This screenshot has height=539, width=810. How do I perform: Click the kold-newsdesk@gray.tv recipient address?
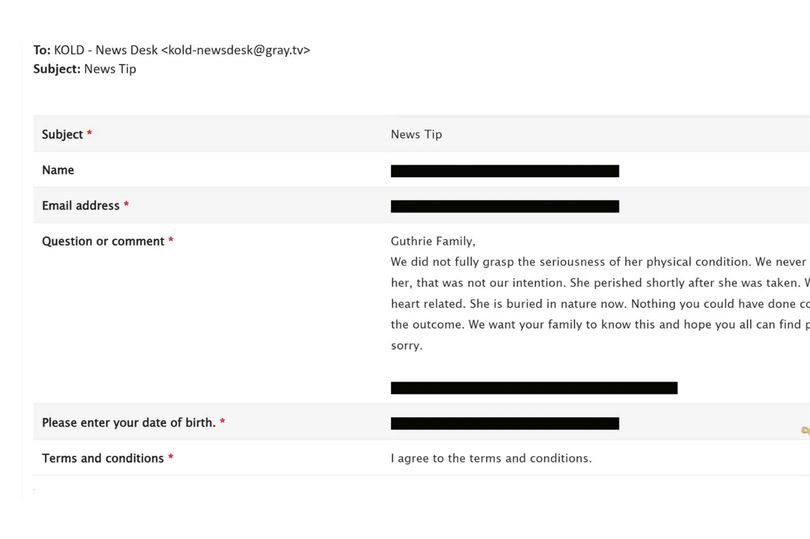[x=236, y=50]
